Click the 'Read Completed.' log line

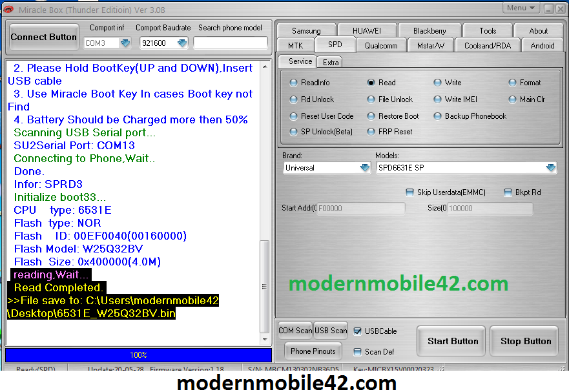58,288
